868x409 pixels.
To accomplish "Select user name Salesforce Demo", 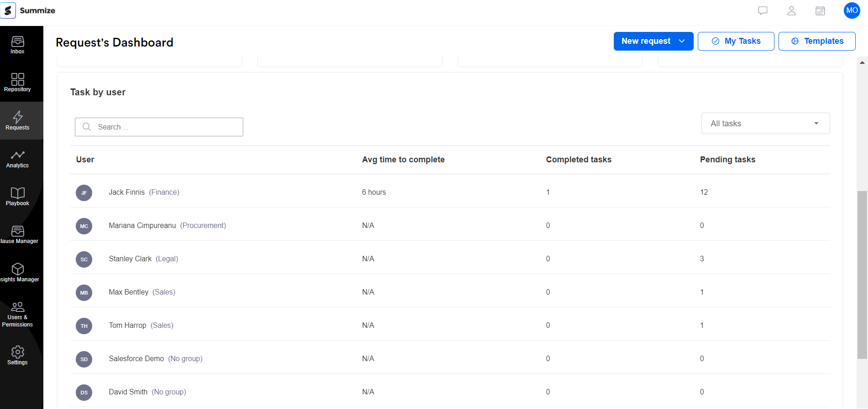I will [x=136, y=358].
